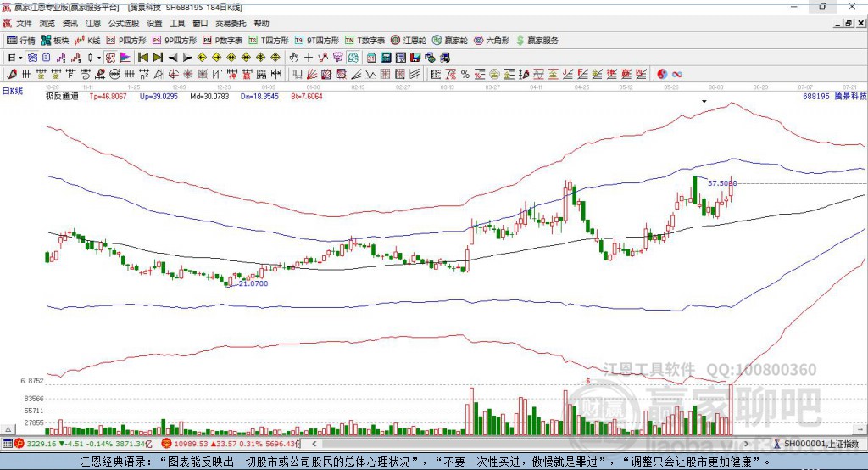Jump to first bar with green skip-back icon

coord(142,58)
